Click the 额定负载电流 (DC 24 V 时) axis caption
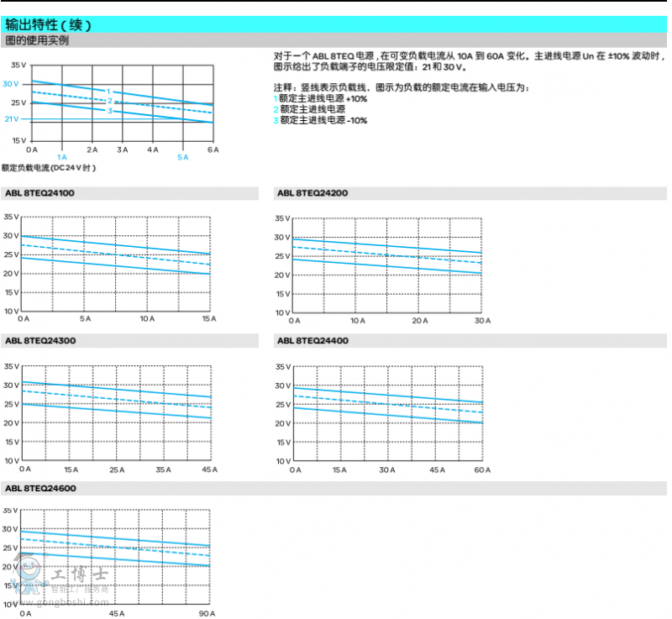The width and height of the screenshot is (672, 619). (49, 168)
